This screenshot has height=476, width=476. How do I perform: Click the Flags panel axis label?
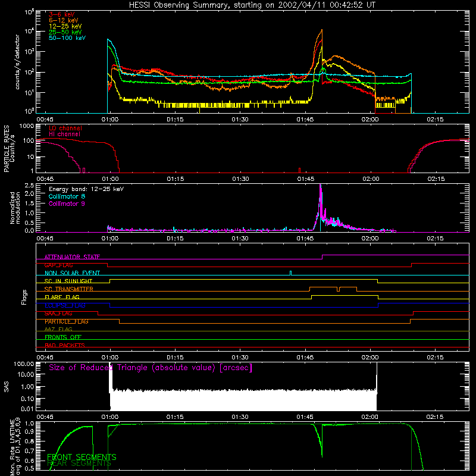pos(24,297)
